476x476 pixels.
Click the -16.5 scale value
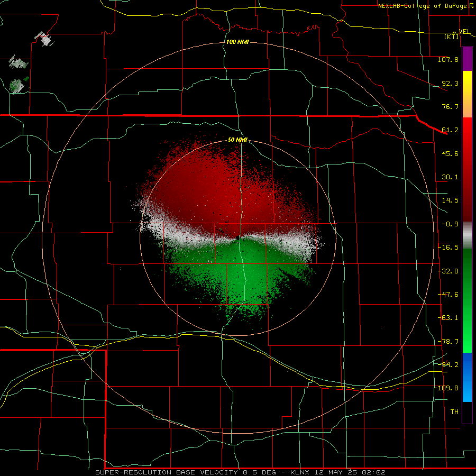pos(448,248)
